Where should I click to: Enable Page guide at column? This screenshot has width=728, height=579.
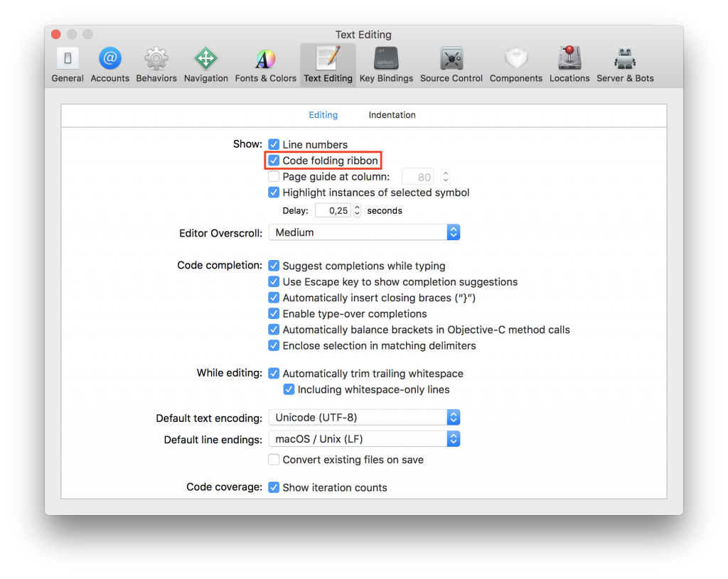pos(274,176)
